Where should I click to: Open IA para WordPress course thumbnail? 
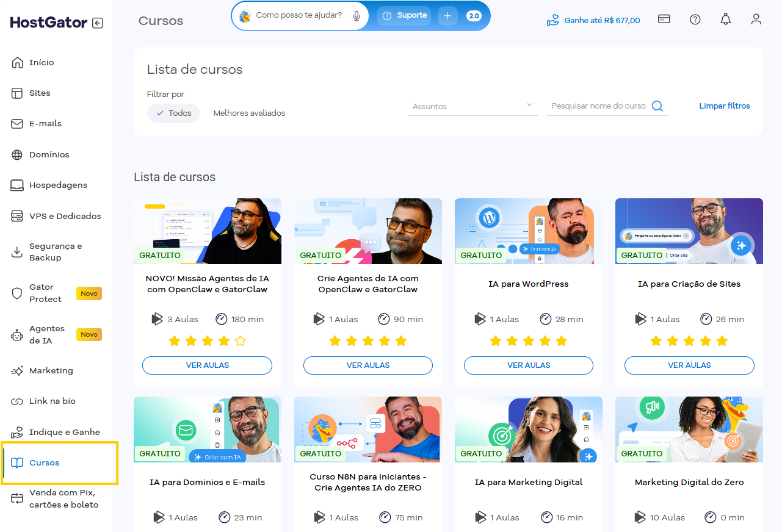[x=529, y=231]
